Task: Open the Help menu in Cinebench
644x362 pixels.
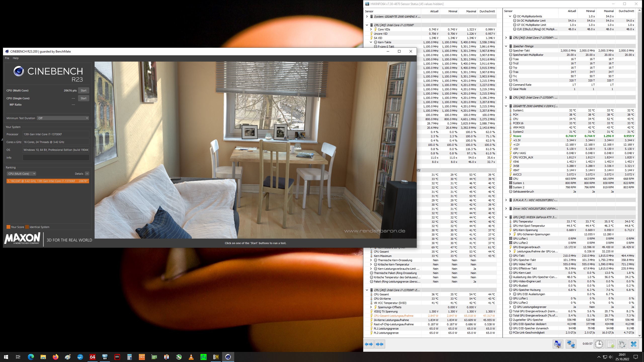Action: (x=16, y=58)
